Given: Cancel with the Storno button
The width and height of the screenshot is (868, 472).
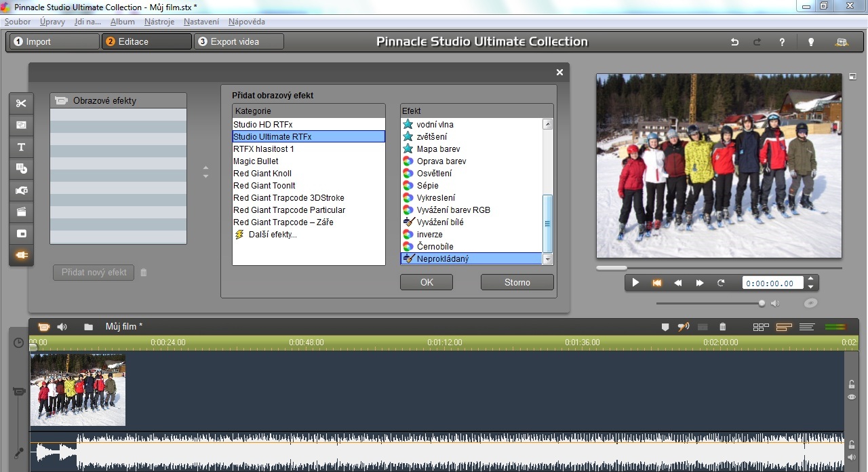Looking at the screenshot, I should click(517, 282).
